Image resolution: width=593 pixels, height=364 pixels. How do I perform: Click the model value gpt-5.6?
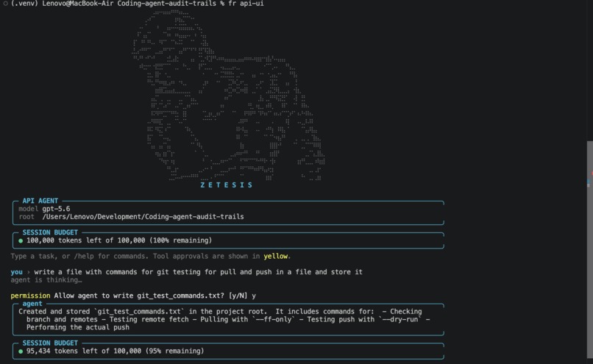(x=56, y=209)
